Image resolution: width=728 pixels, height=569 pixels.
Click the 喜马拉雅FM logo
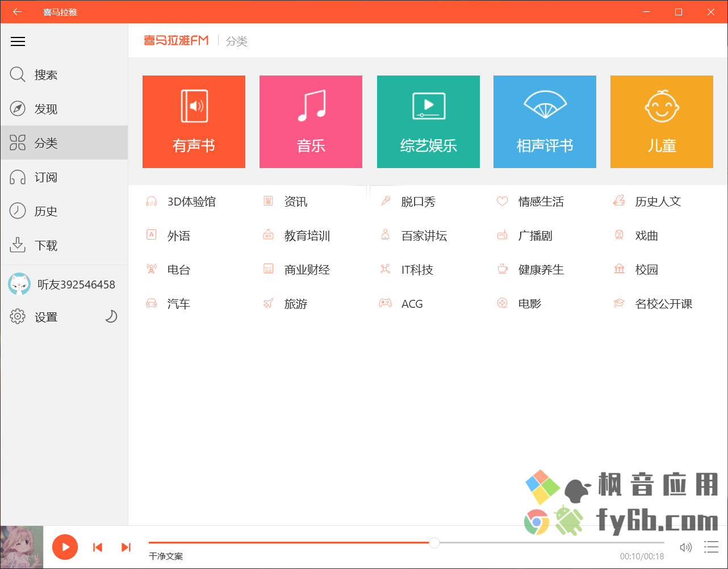pos(176,40)
